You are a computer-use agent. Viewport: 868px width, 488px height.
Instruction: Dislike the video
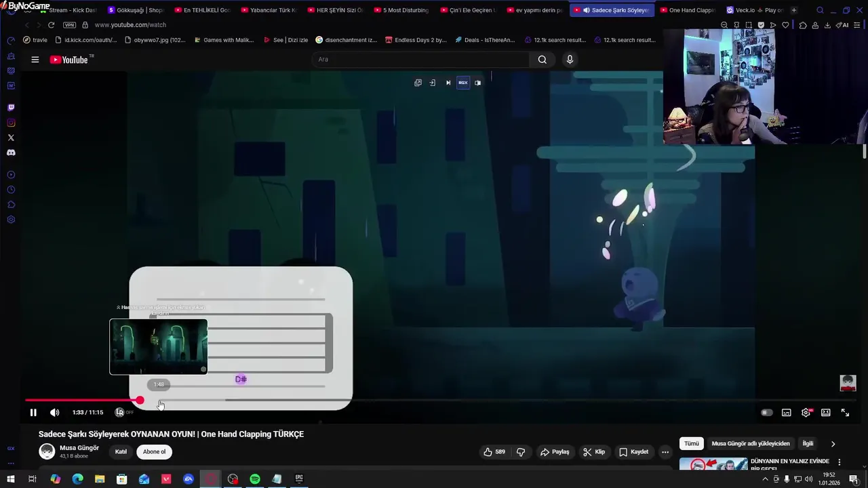click(521, 452)
